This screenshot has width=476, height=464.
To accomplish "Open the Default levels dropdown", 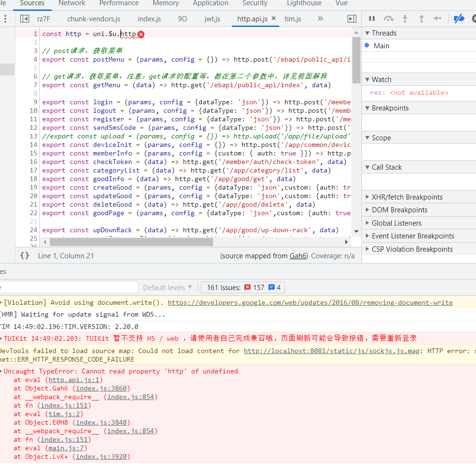I will point(167,287).
